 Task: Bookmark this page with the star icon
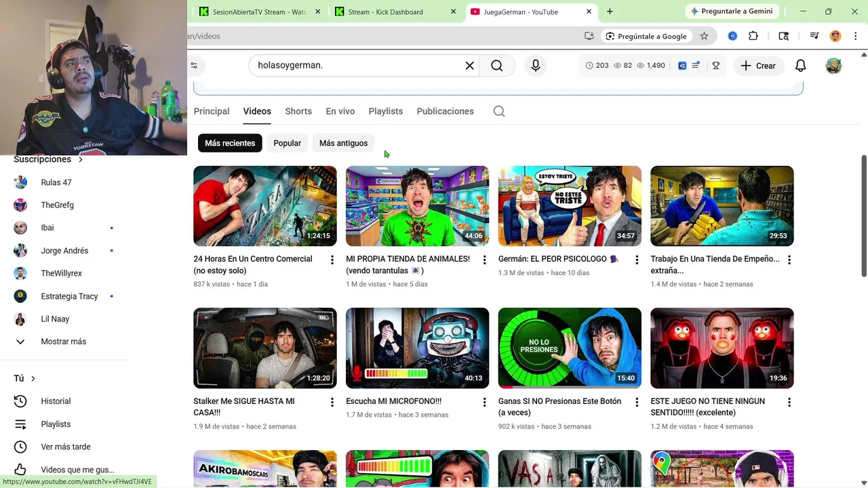click(704, 36)
